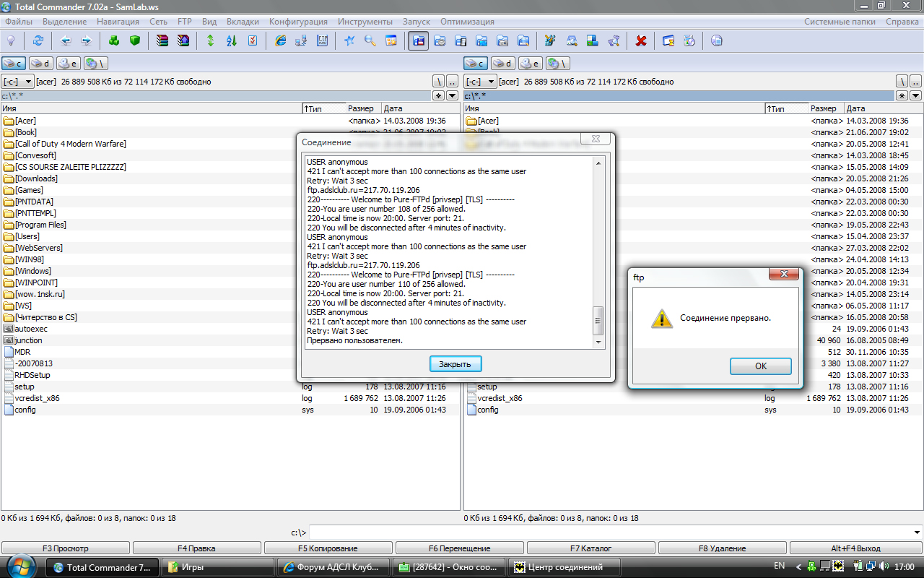The width and height of the screenshot is (924, 578).
Task: Click the Закрыть button in connection dialog
Action: pyautogui.click(x=455, y=364)
